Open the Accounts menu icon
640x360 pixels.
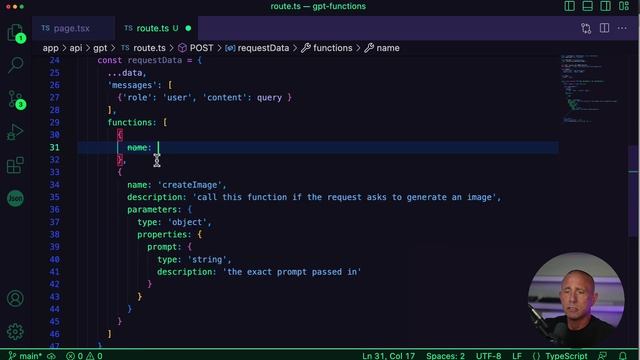click(x=15, y=298)
